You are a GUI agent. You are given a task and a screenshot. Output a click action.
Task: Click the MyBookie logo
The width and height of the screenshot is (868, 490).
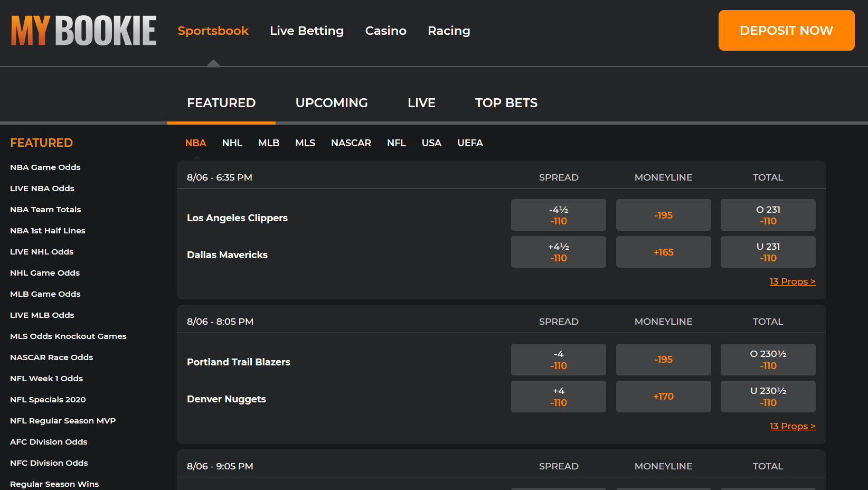pyautogui.click(x=83, y=31)
